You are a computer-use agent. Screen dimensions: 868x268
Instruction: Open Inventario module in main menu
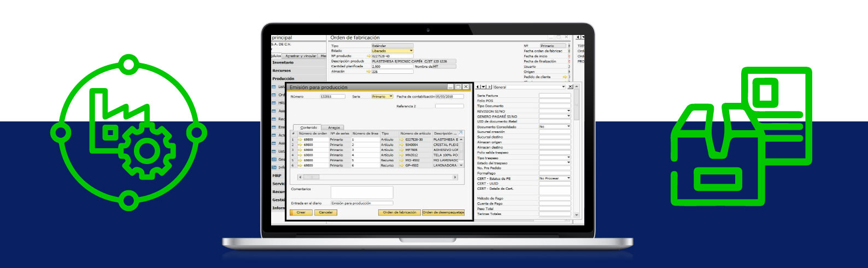click(283, 62)
